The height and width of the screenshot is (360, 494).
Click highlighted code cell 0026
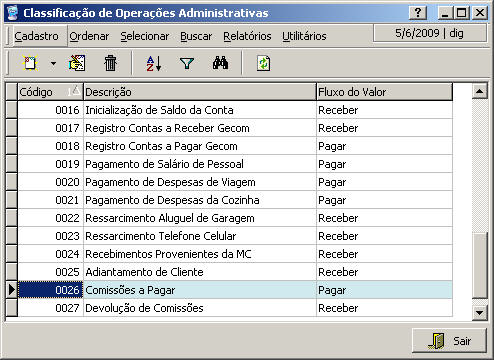tap(50, 290)
